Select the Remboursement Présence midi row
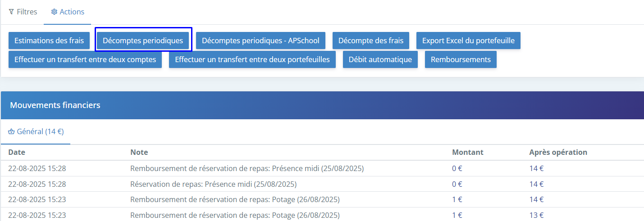 [x=247, y=169]
